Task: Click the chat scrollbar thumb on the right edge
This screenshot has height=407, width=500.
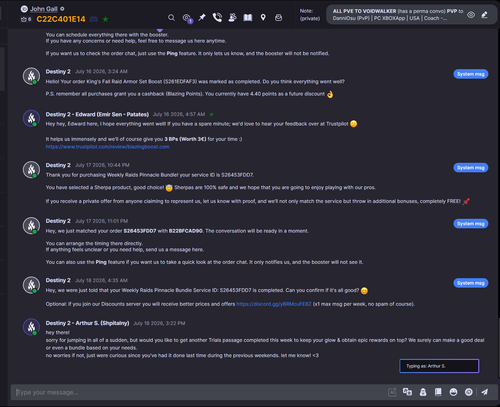Action: pos(499,347)
